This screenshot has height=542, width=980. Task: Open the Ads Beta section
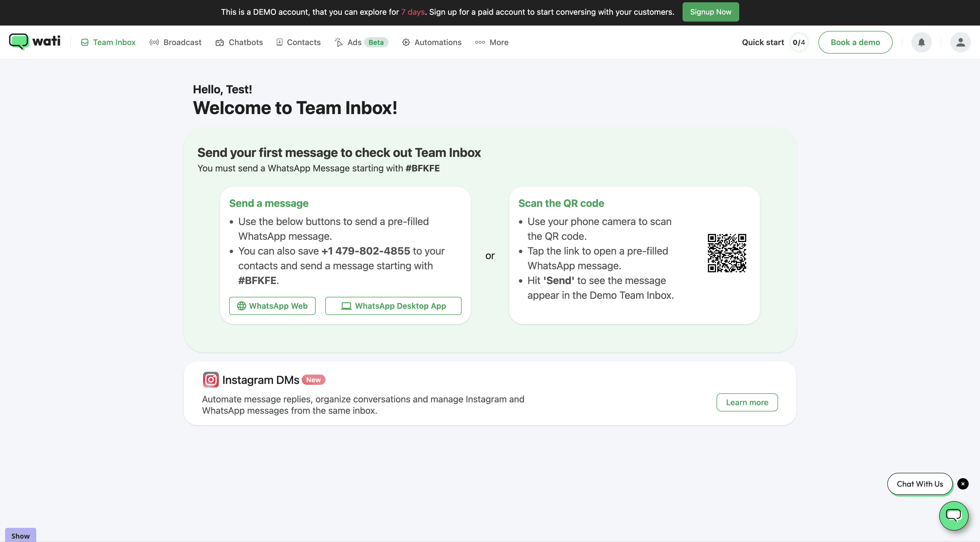coord(361,42)
